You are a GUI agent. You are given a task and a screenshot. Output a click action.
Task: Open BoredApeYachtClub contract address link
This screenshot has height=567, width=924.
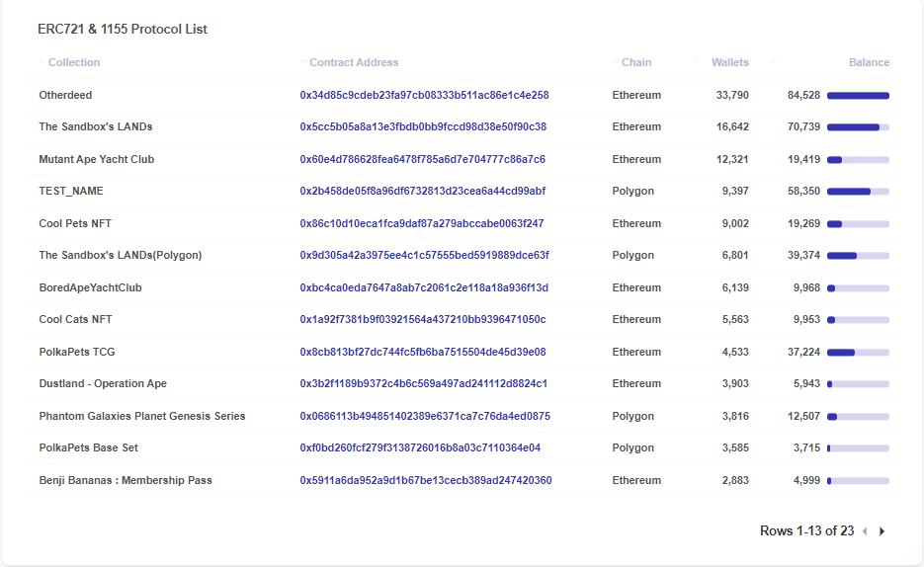tap(424, 287)
